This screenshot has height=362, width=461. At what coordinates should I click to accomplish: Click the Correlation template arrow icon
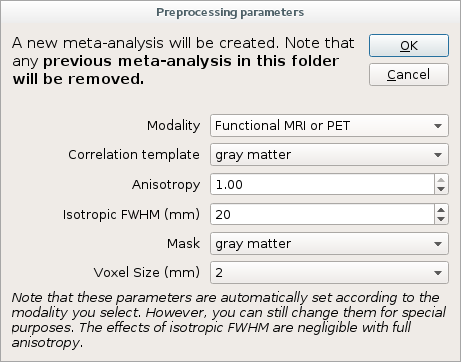coord(438,155)
